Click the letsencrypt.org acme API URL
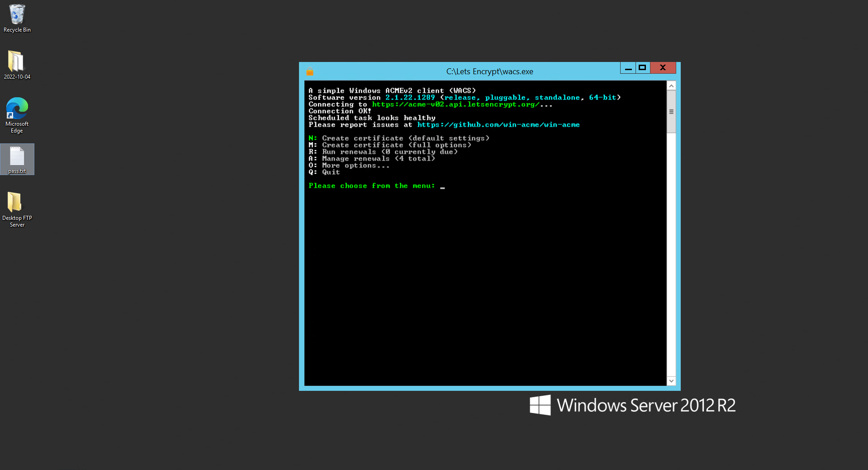Image resolution: width=868 pixels, height=470 pixels. (x=455, y=104)
